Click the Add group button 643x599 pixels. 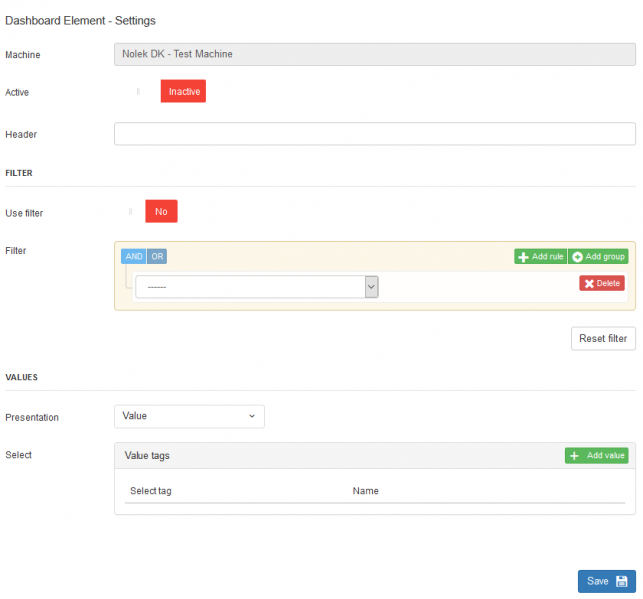tap(598, 257)
